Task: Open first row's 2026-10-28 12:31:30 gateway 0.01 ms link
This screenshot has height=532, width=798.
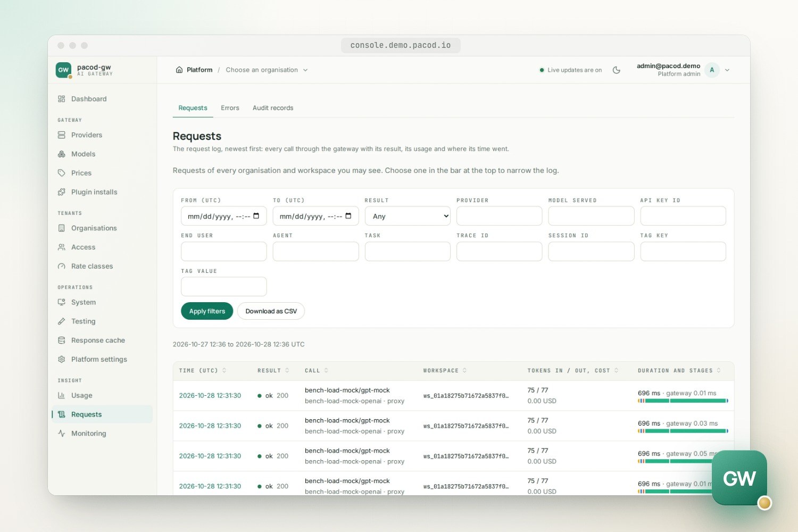Action: point(210,396)
